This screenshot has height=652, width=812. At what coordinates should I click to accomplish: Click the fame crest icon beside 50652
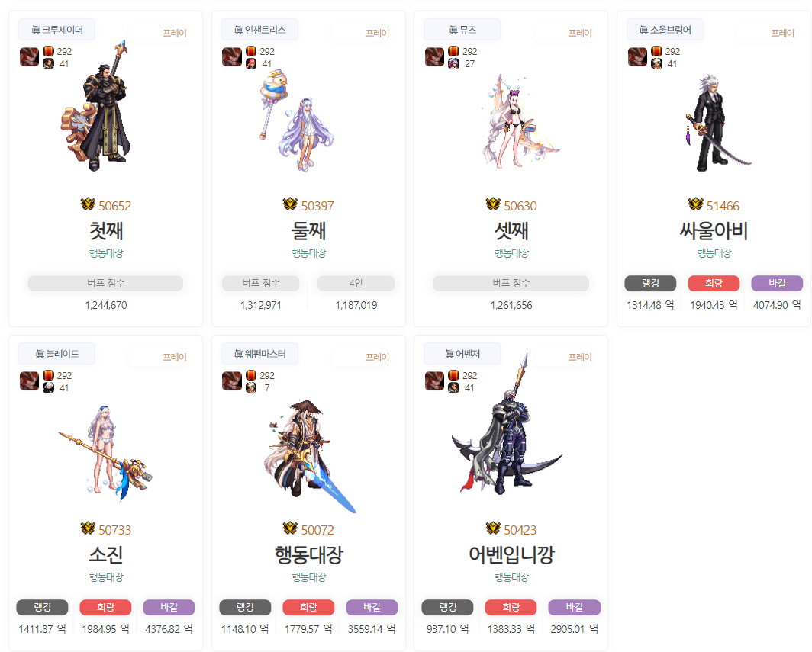coord(88,204)
